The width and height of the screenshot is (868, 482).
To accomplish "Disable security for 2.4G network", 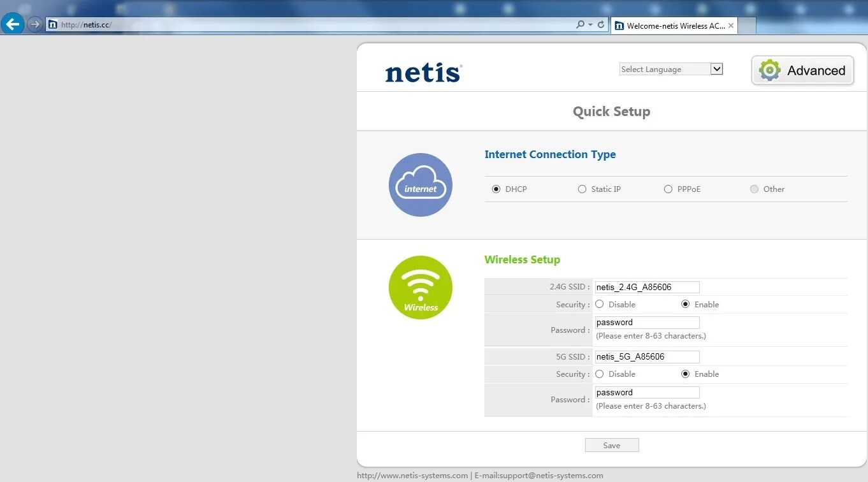I will pos(599,304).
